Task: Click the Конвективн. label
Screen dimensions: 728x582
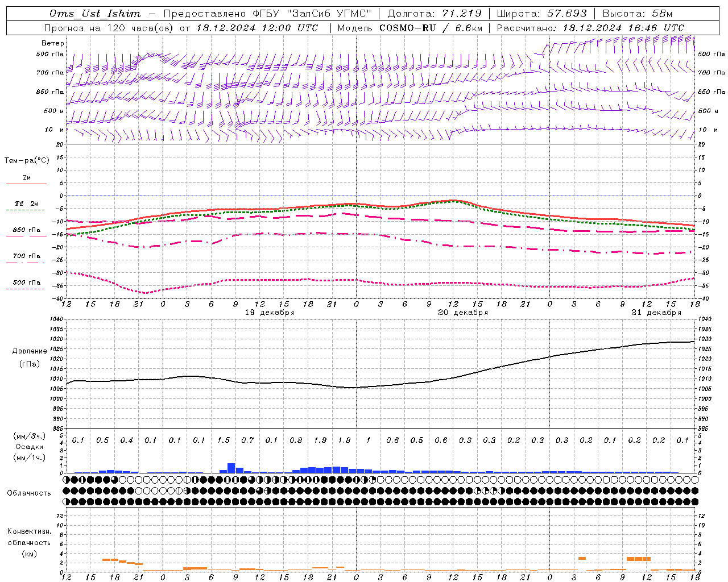Action: point(29,531)
